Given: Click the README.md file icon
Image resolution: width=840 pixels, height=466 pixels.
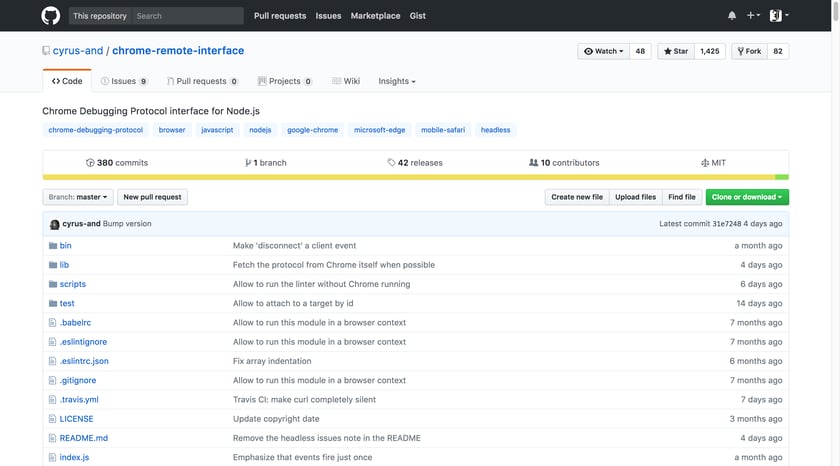Looking at the screenshot, I should (x=52, y=438).
